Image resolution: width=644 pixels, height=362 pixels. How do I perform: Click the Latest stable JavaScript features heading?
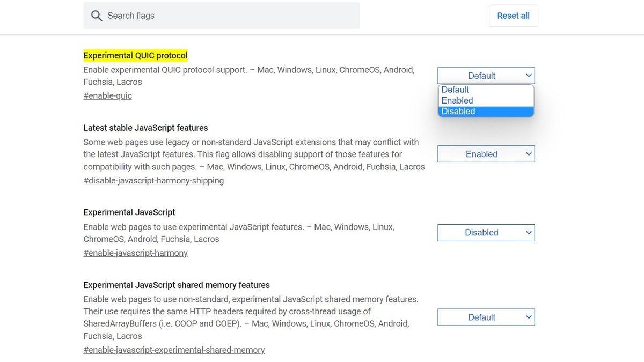click(145, 128)
